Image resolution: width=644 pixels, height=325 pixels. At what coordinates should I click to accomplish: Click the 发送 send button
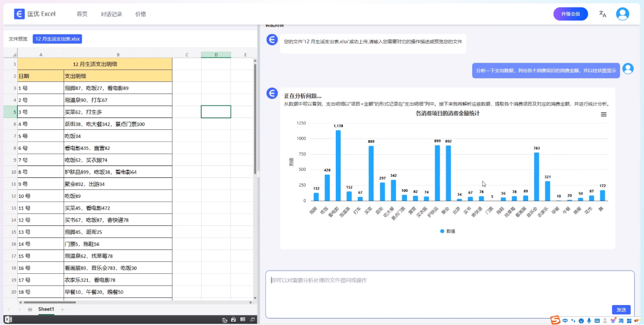point(621,310)
